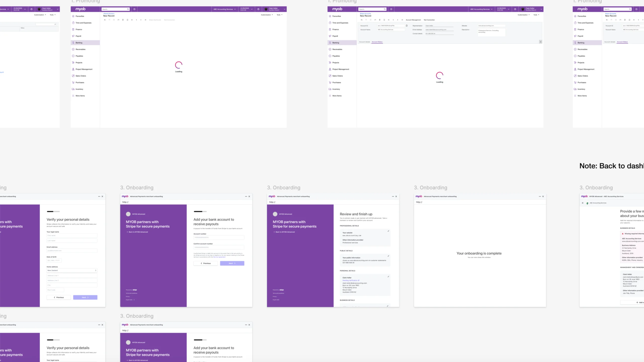Click the Pending Verification link
644x362 pixels.
[350, 280]
